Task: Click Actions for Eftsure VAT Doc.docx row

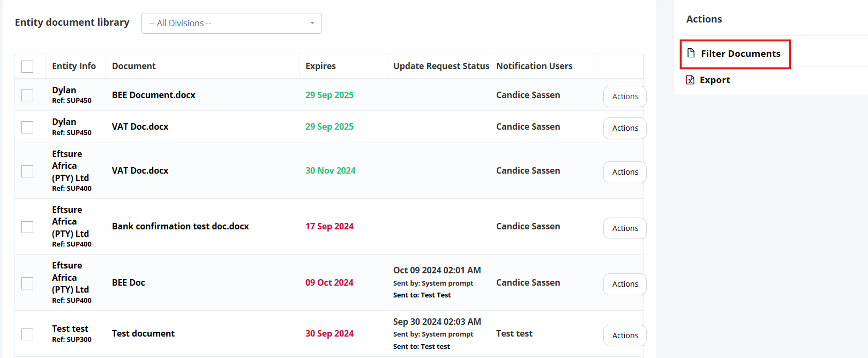Action: 625,172
